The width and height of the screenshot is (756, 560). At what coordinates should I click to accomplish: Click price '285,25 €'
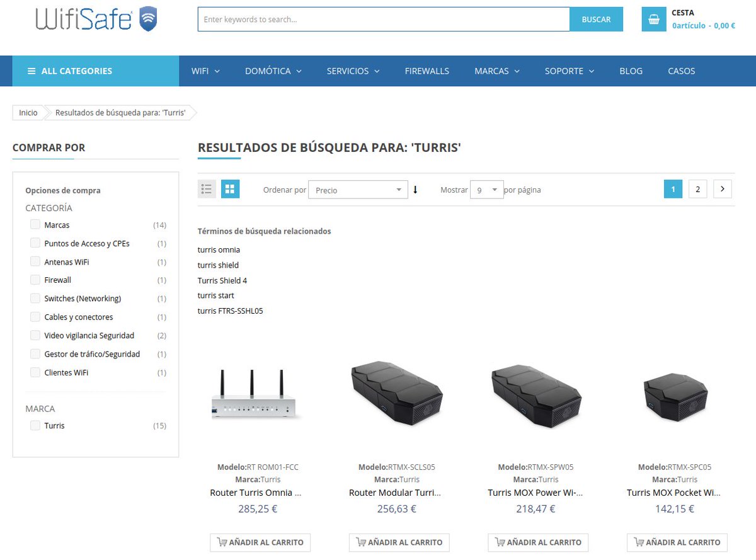point(258,509)
